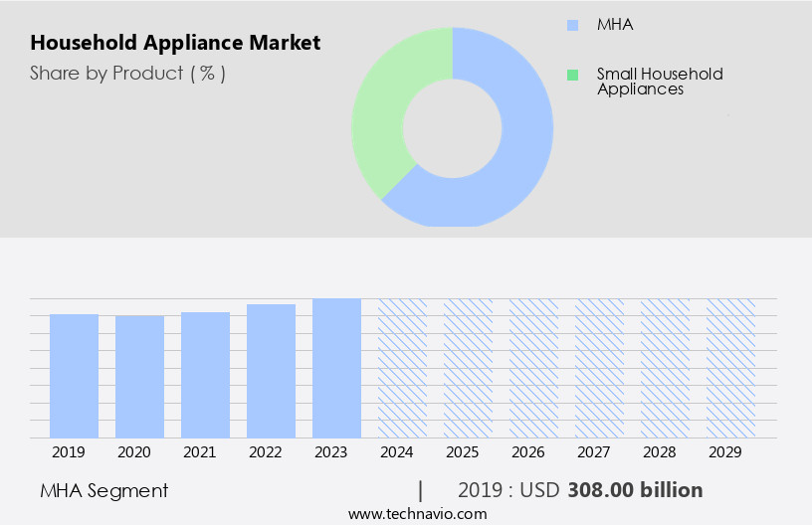Click the hatched forecast bar for 2024
812x525 pixels.
tap(402, 367)
